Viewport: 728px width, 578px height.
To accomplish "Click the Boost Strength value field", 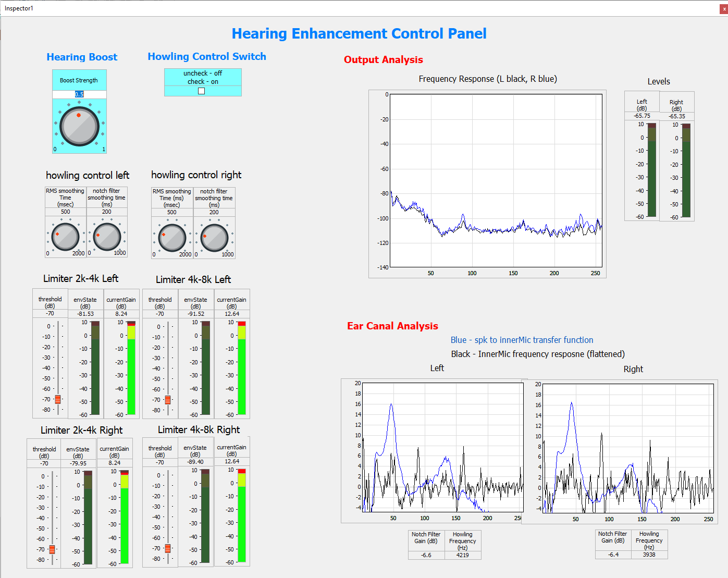I will [79, 94].
